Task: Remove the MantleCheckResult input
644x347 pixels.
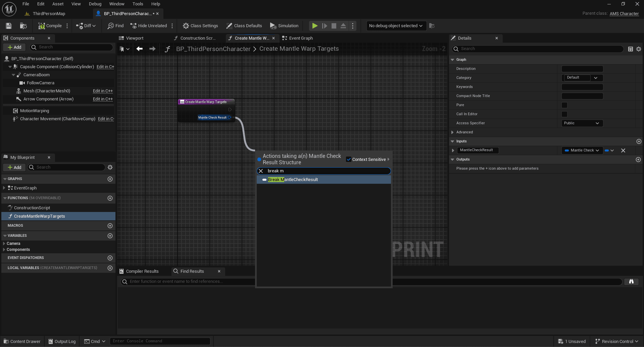Action: (x=623, y=150)
